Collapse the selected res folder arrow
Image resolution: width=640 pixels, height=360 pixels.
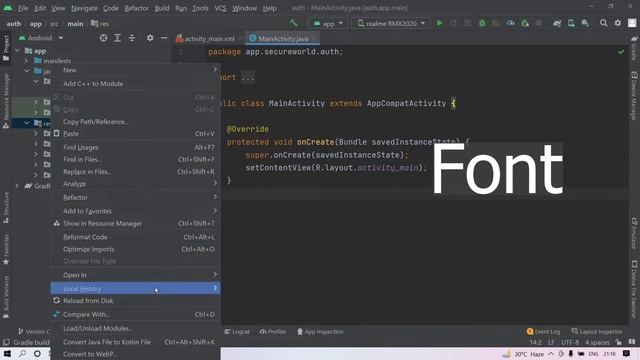pos(27,123)
